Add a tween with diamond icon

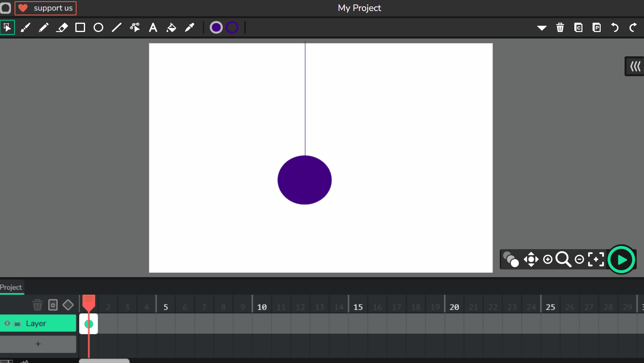(x=68, y=305)
